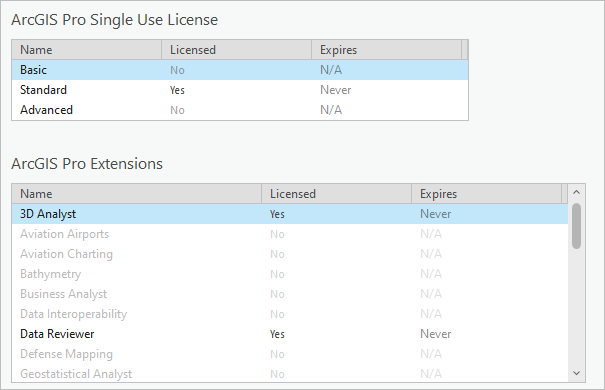Image resolution: width=605 pixels, height=390 pixels.
Task: Select the Aviation Airports extension row
Action: pos(290,234)
